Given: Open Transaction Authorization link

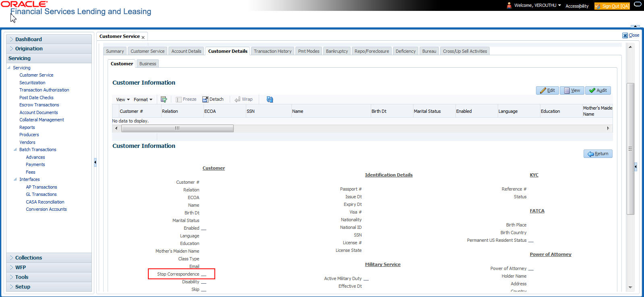Looking at the screenshot, I should (x=44, y=90).
